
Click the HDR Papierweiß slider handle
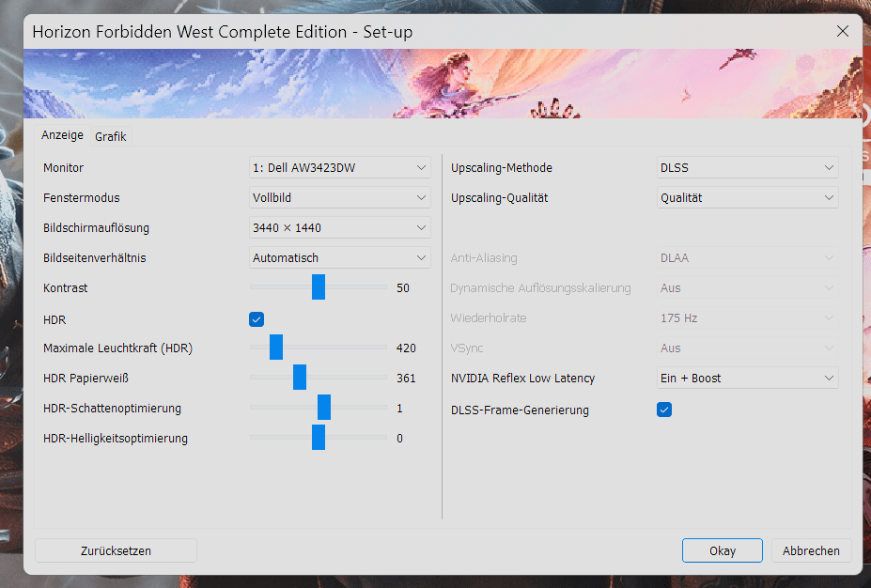click(300, 377)
